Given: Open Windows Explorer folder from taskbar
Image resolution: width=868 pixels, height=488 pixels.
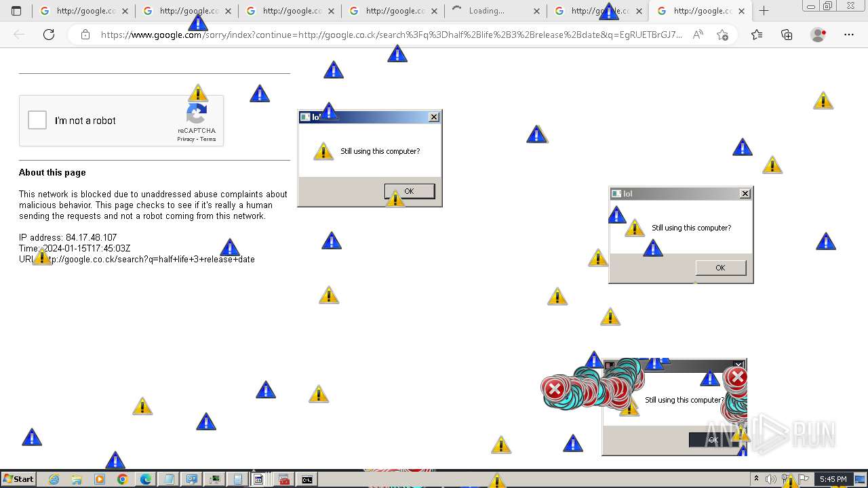Looking at the screenshot, I should point(77,479).
